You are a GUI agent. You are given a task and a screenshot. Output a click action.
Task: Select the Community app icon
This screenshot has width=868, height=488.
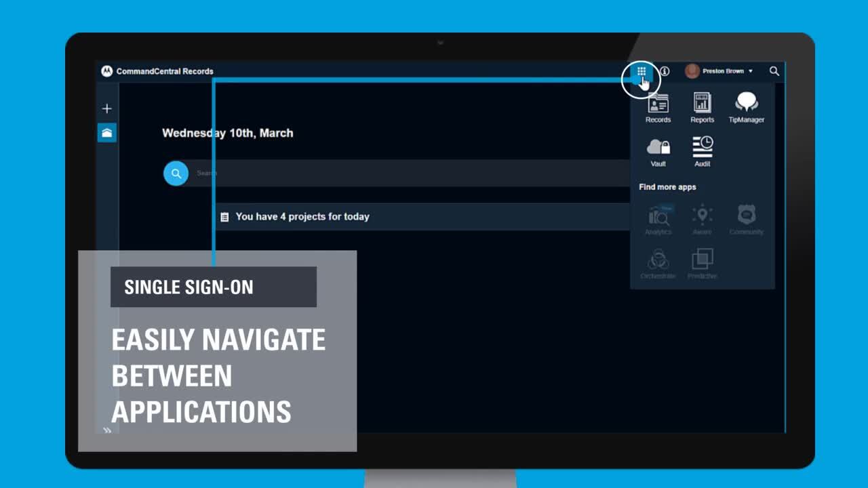coord(746,220)
